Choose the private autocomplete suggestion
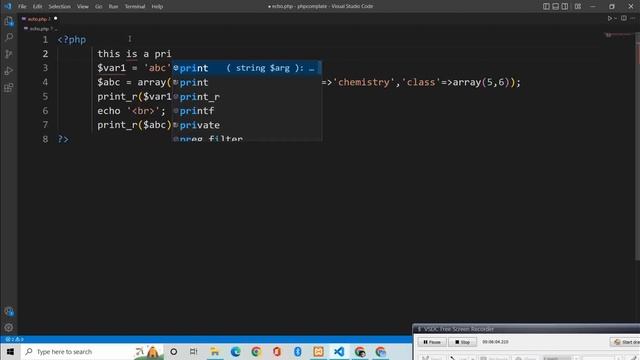Screen dimensions: 640x360 pyautogui.click(x=247, y=125)
